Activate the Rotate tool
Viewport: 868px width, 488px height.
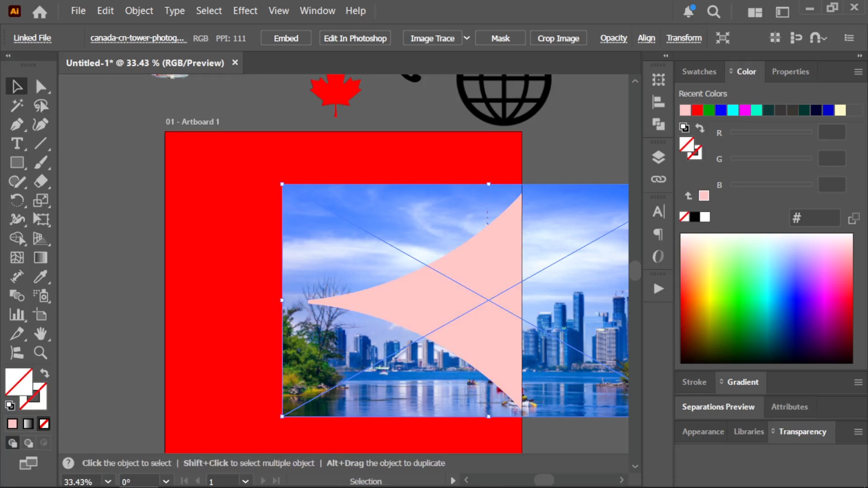pyautogui.click(x=17, y=201)
